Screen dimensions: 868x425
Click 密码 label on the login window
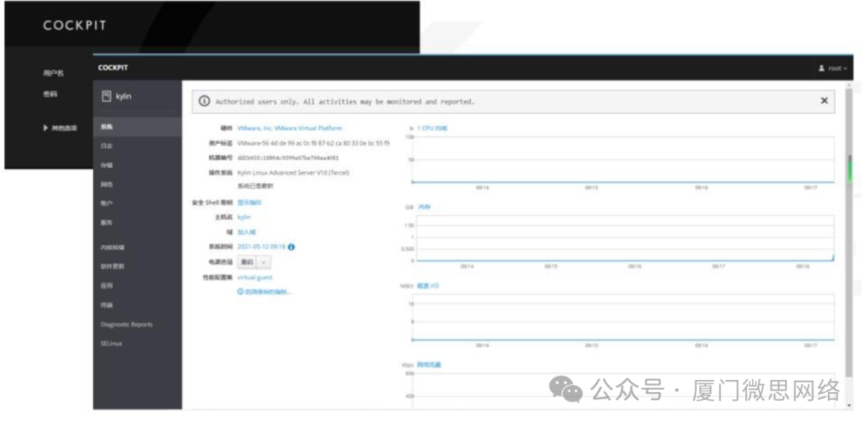coord(50,94)
